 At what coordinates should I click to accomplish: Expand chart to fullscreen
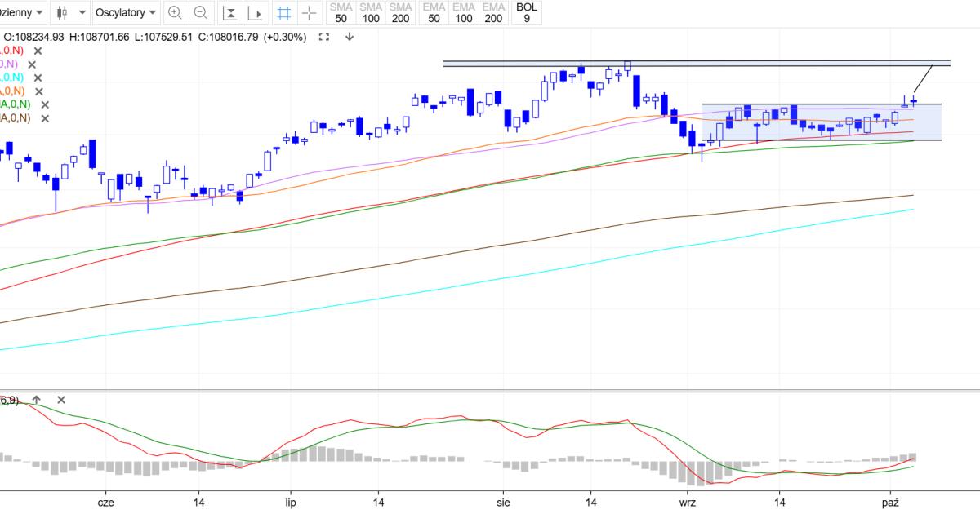324,37
